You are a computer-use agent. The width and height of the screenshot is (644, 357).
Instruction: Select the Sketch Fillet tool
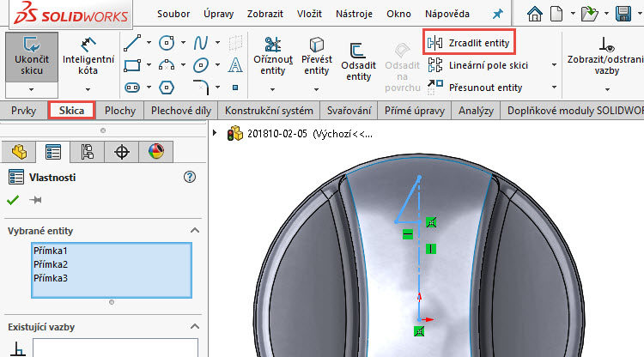pyautogui.click(x=201, y=88)
